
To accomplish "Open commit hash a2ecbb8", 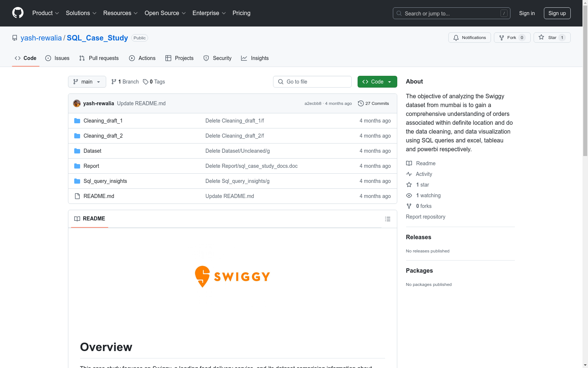I will [313, 103].
